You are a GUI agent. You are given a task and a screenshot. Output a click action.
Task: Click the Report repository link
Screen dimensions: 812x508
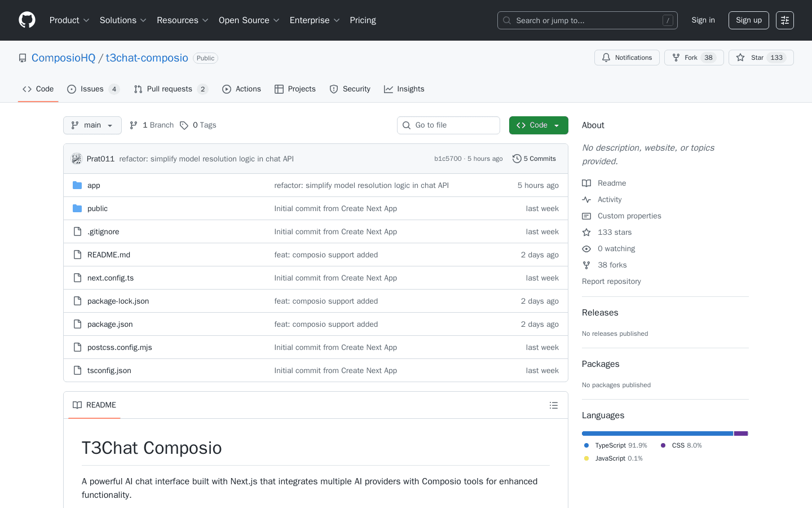[x=611, y=281]
